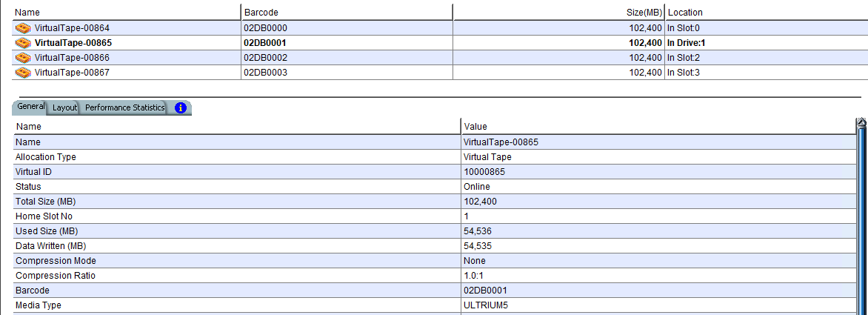Click the scrollbar up arrow in properties panel
The image size is (868, 315).
[861, 124]
